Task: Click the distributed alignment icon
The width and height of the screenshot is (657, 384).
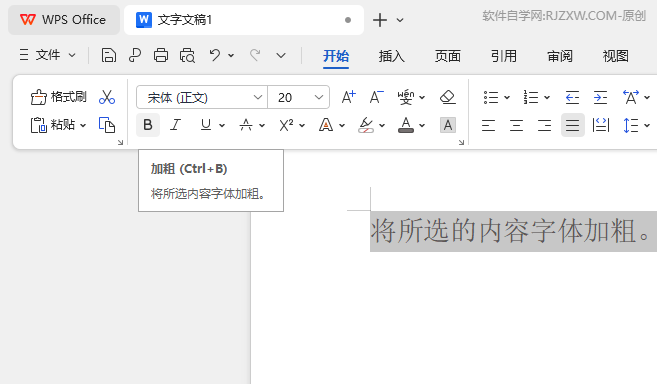Action: [601, 125]
